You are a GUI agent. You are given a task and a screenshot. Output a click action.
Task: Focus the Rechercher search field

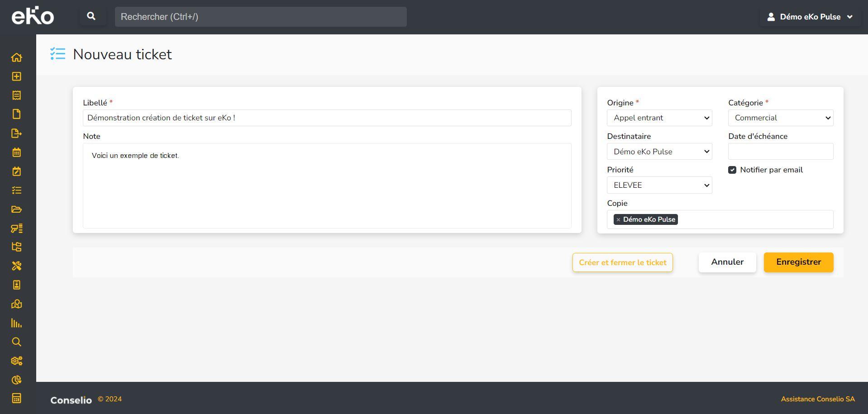(261, 17)
